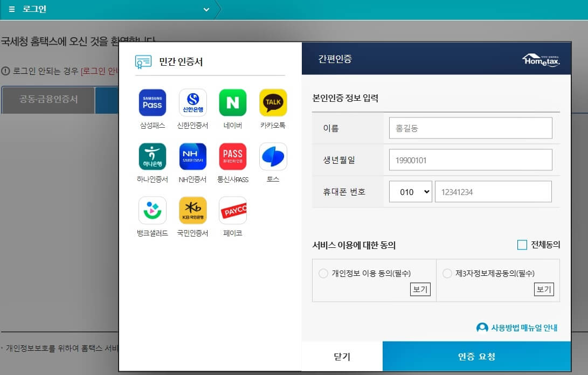588x375 pixels.
Task: Select the Naver certificate icon
Action: coord(232,102)
